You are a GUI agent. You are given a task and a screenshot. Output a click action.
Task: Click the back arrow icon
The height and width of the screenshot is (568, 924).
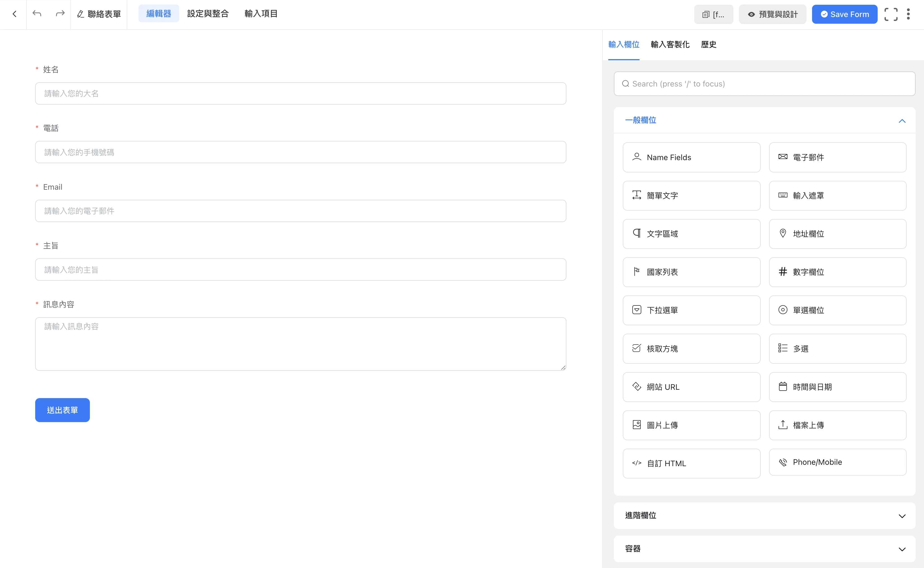click(x=14, y=14)
